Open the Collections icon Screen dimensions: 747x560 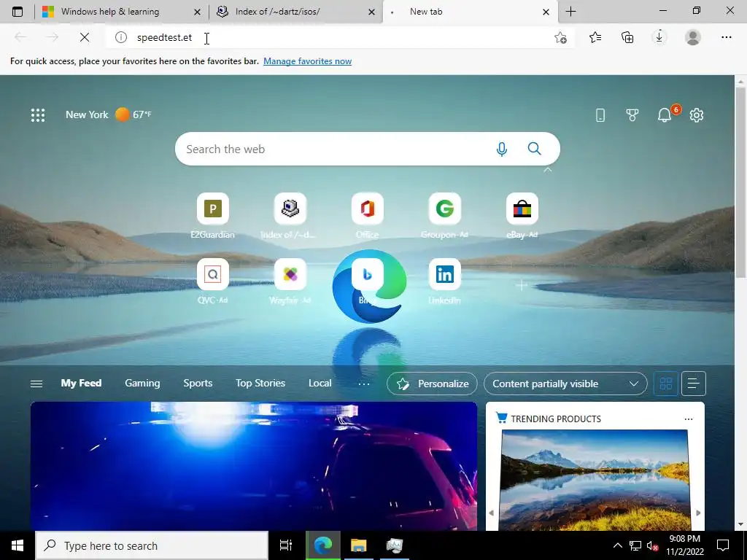tap(627, 37)
